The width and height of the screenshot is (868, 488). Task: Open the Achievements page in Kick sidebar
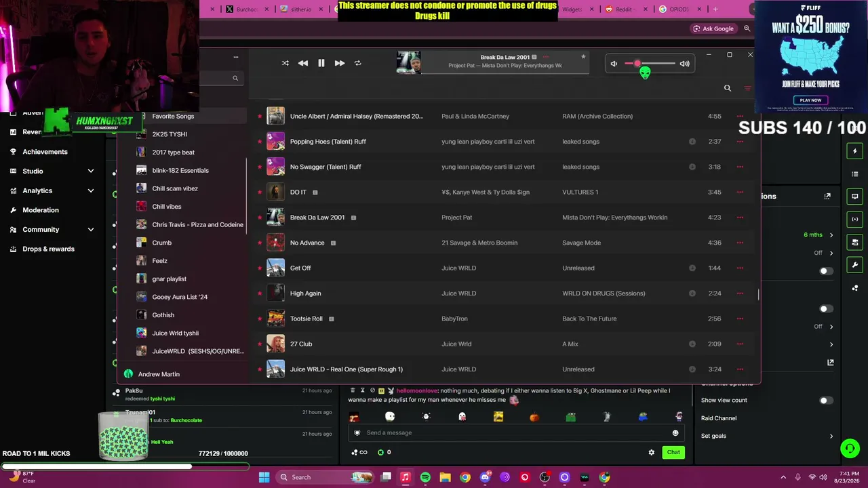[45, 152]
